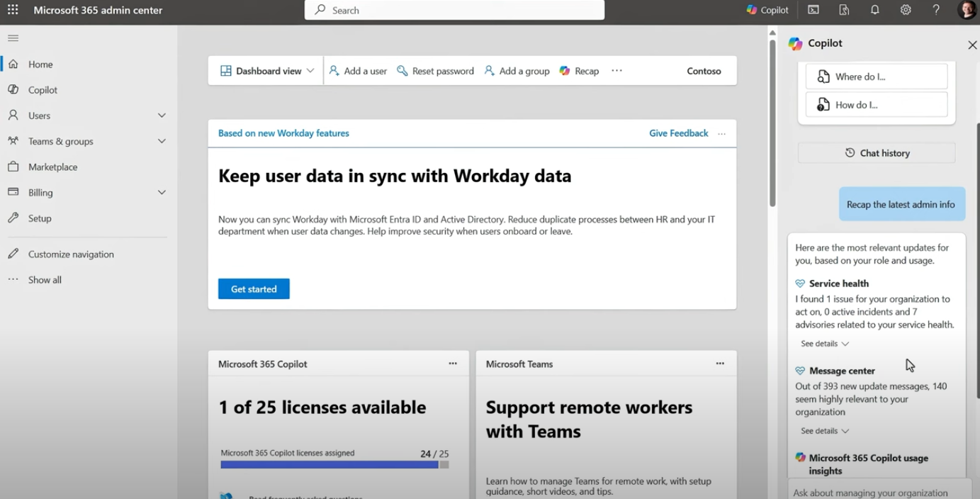Open the Help question mark icon

point(935,10)
